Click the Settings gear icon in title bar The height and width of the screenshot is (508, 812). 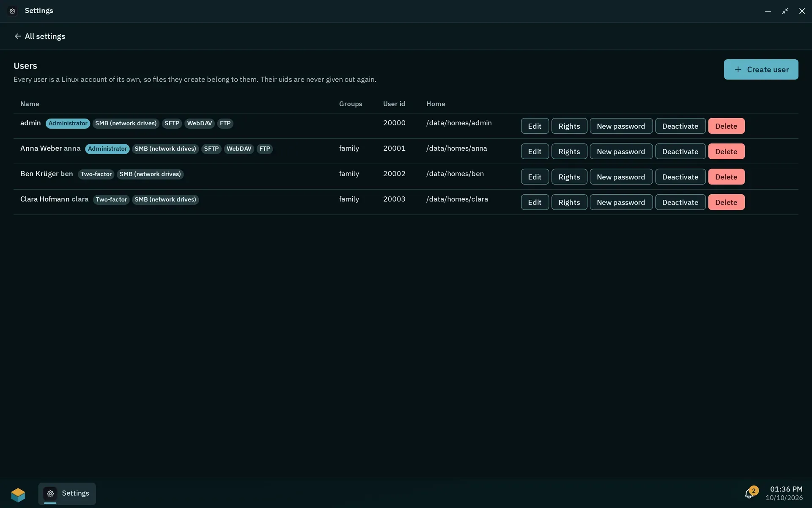12,11
